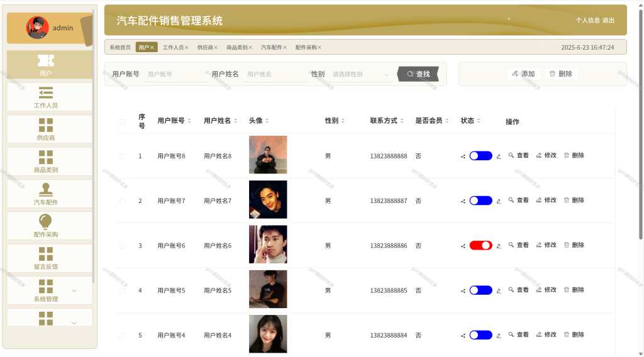
Task: Focus the 用户账号 search input field
Action: [175, 74]
